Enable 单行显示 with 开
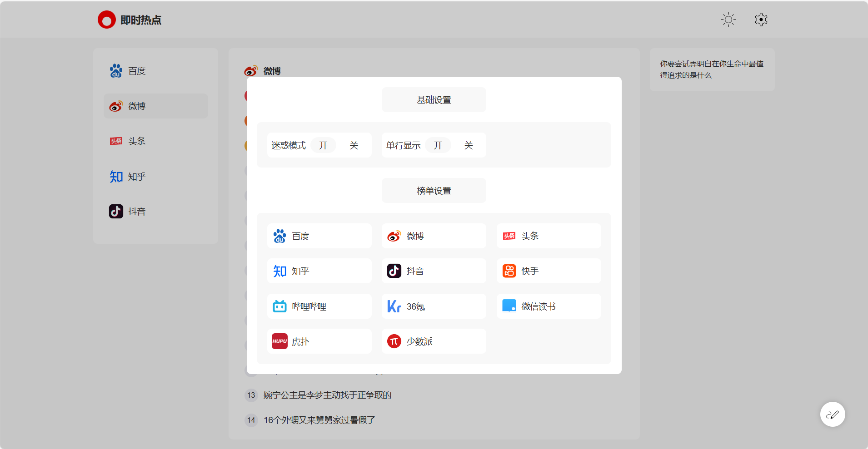Viewport: 868px width, 449px height. pos(438,145)
